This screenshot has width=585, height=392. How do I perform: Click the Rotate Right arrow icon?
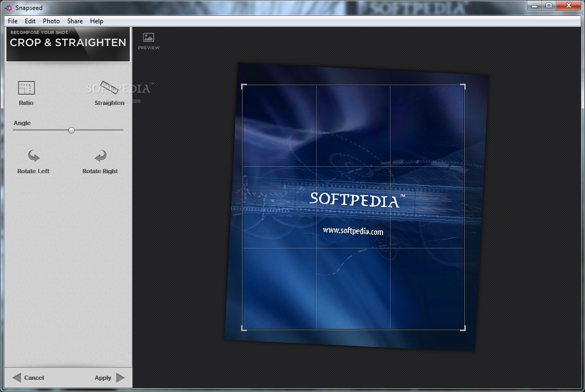(x=100, y=156)
